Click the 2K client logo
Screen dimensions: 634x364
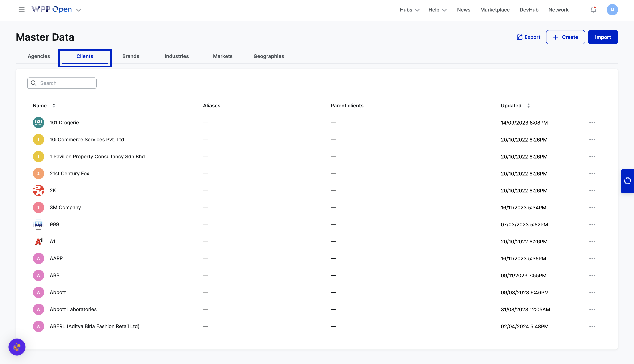pos(39,190)
